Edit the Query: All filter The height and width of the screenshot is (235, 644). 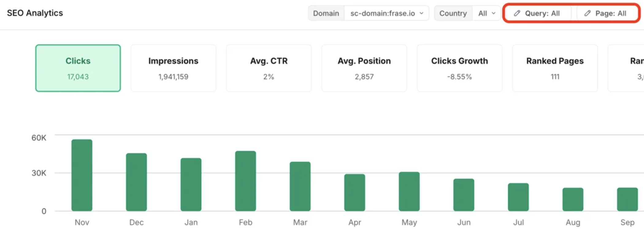click(x=542, y=13)
